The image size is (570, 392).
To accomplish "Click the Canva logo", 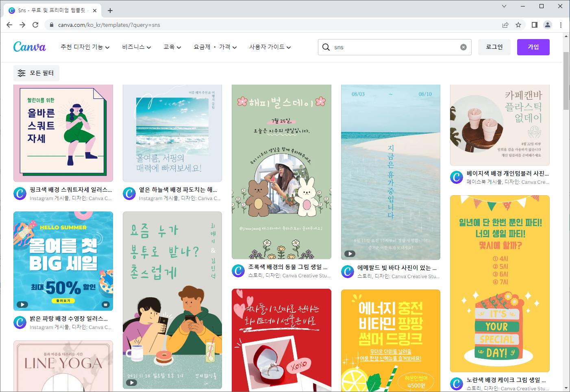I will coord(30,47).
